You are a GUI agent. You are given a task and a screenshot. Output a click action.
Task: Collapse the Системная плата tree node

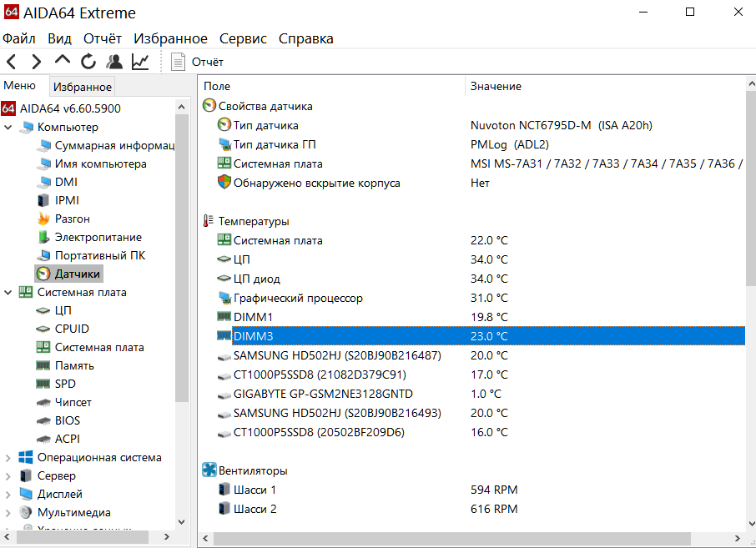click(x=8, y=292)
